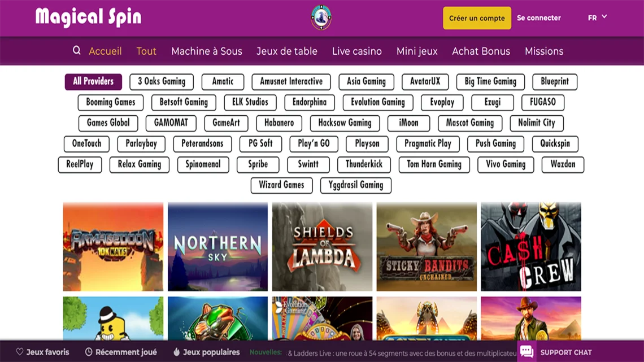Choose Betsoft Gaming provider

click(184, 102)
